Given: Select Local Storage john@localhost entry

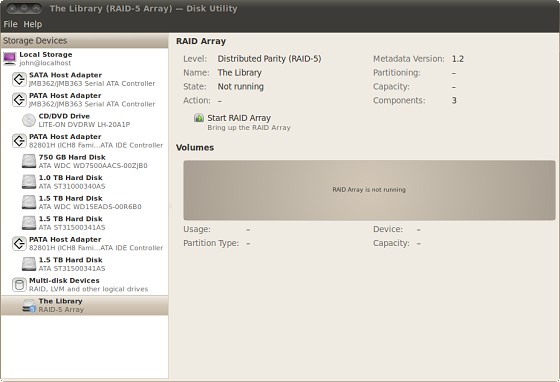Looking at the screenshot, I should [84, 59].
